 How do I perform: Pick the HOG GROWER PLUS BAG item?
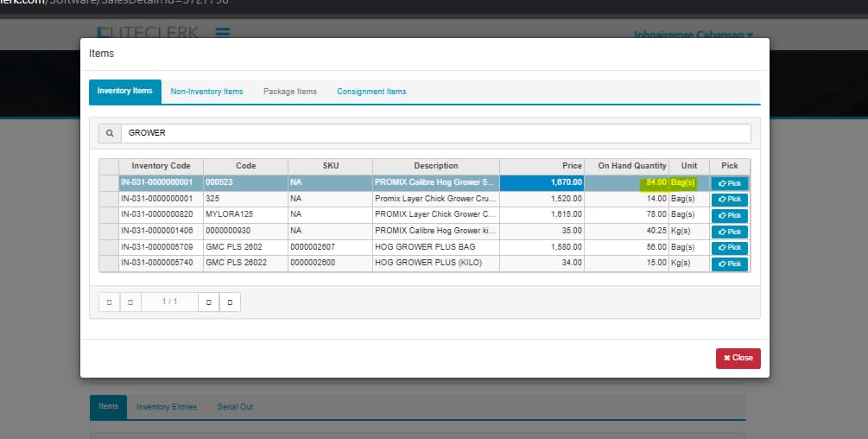coord(729,247)
